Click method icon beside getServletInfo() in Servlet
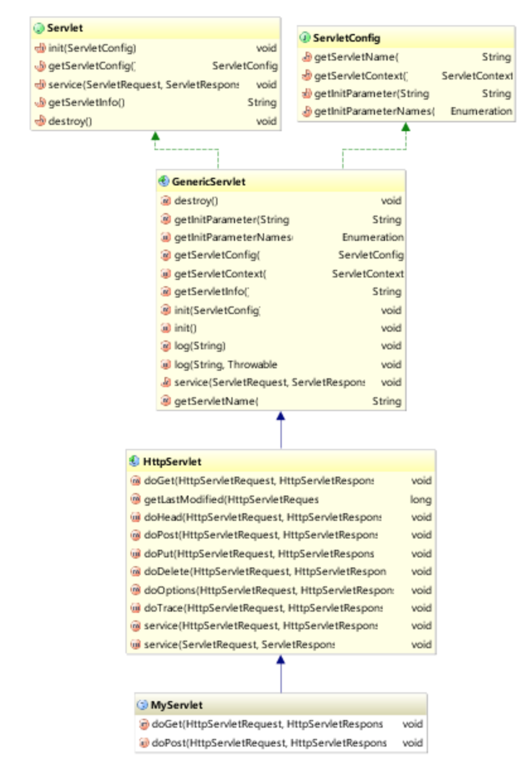The width and height of the screenshot is (532, 773). (40, 102)
